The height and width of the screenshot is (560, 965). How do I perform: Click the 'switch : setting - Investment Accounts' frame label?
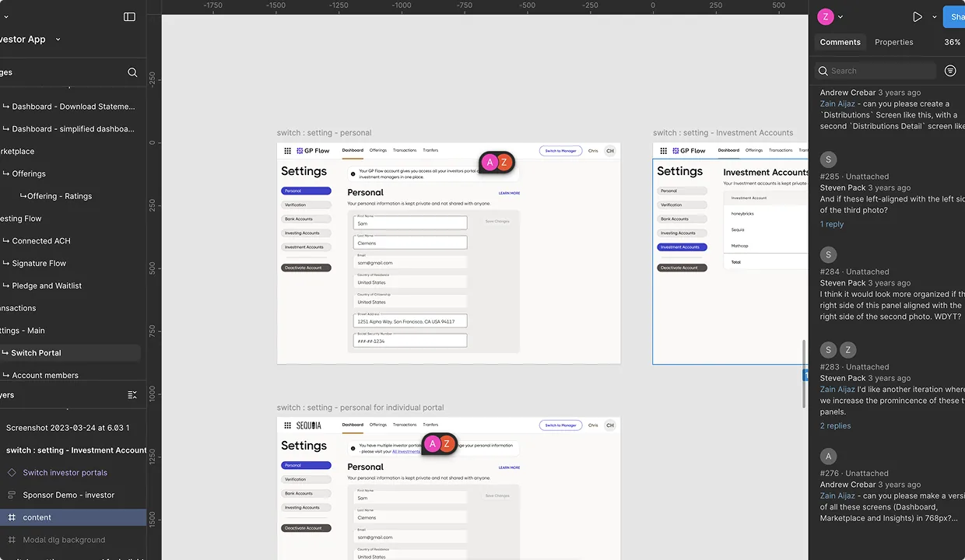pos(723,133)
